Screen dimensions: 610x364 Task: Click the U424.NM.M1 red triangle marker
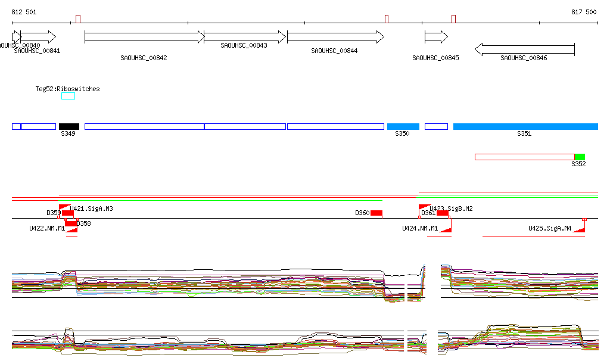445,229
